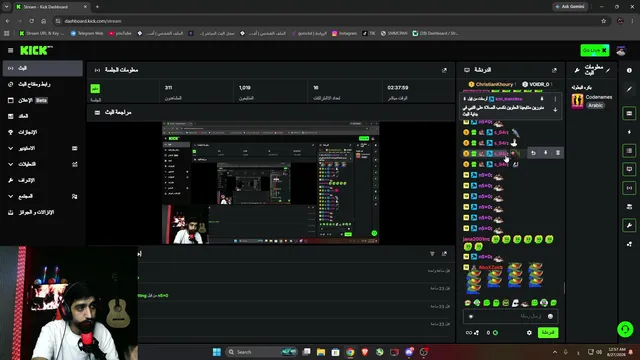Collapse the pinned message with the down arrow
This screenshot has width=640, height=360.
[x=555, y=109]
